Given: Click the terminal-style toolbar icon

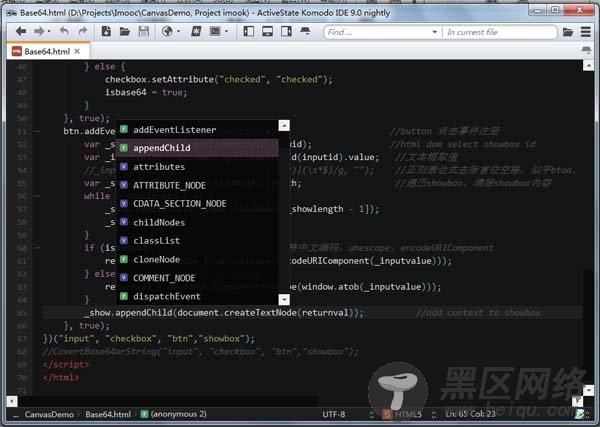Looking at the screenshot, I should click(x=215, y=31).
